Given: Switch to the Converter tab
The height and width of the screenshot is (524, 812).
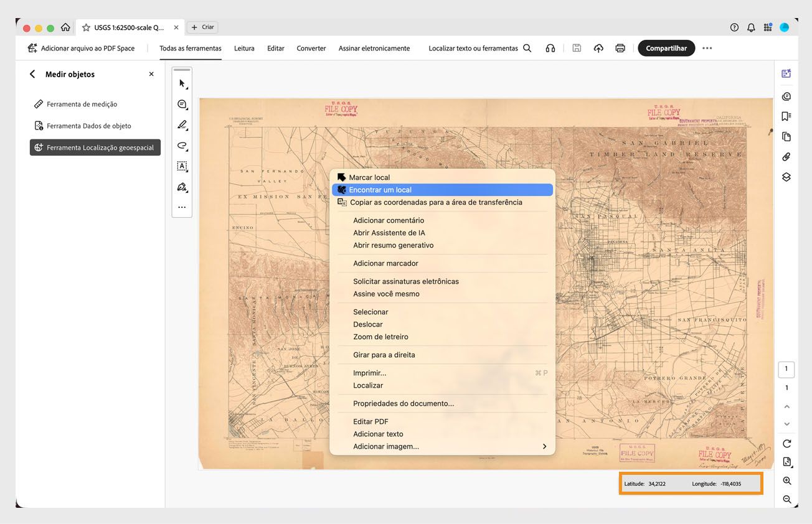Looking at the screenshot, I should [311, 48].
